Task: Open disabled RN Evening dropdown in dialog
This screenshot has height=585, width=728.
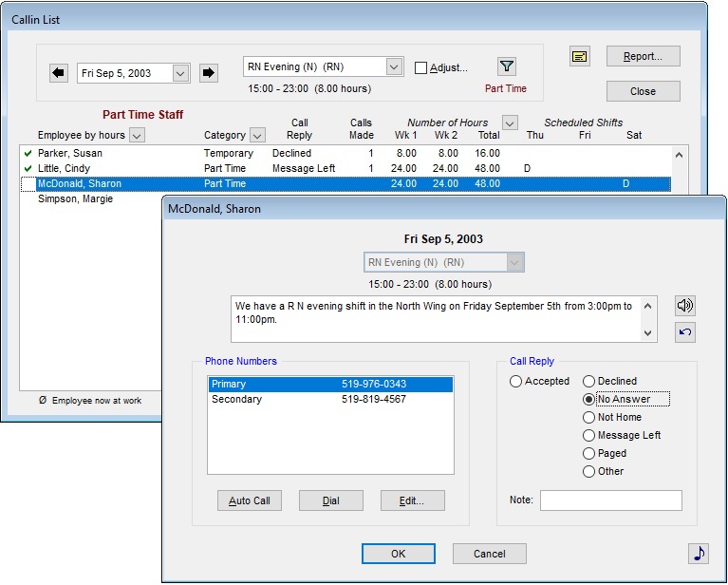Action: 514,262
